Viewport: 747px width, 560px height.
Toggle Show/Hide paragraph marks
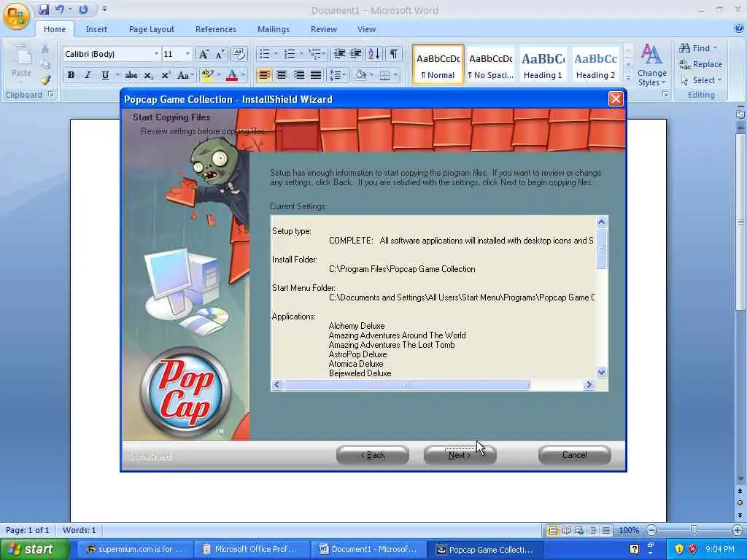pyautogui.click(x=393, y=54)
